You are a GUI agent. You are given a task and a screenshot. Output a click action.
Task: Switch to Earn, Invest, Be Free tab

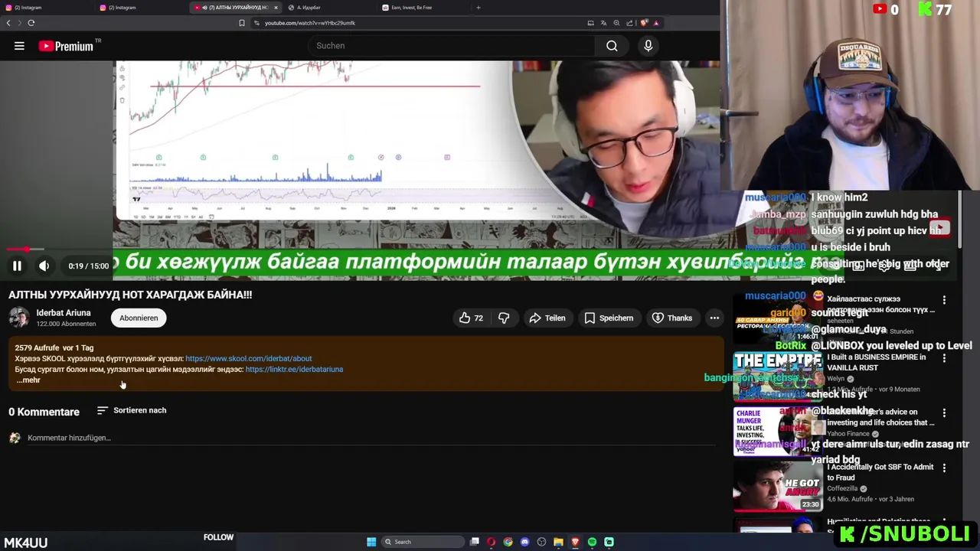[x=425, y=8]
